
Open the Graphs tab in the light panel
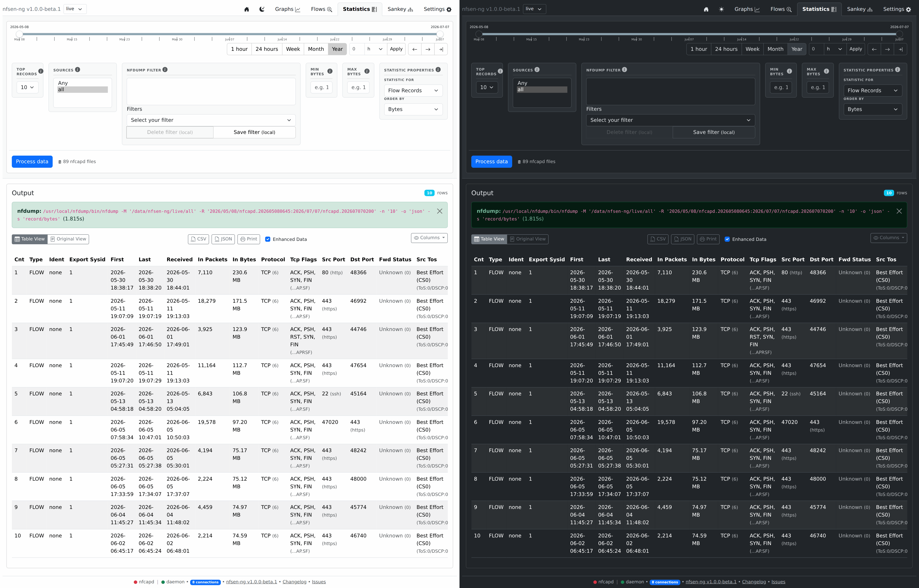click(287, 9)
